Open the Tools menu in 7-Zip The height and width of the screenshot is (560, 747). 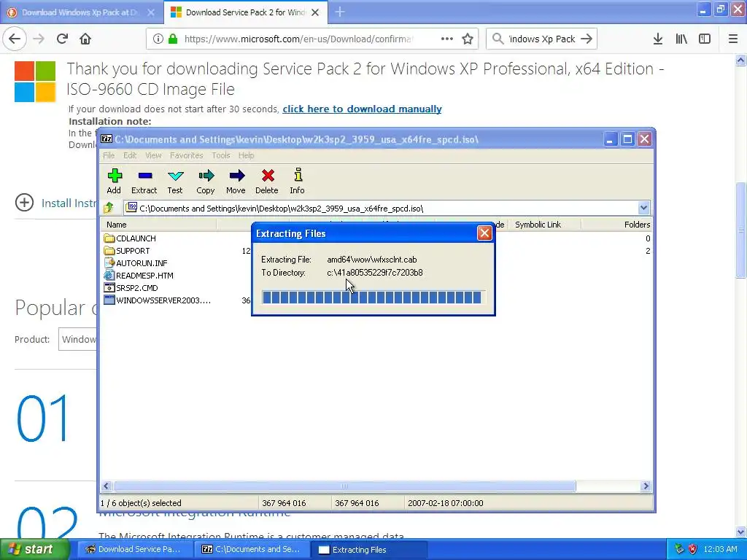(x=220, y=155)
